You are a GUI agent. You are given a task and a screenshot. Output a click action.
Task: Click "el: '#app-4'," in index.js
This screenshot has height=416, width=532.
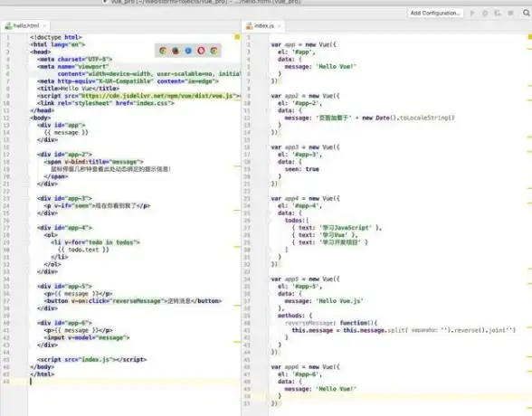[x=300, y=206]
